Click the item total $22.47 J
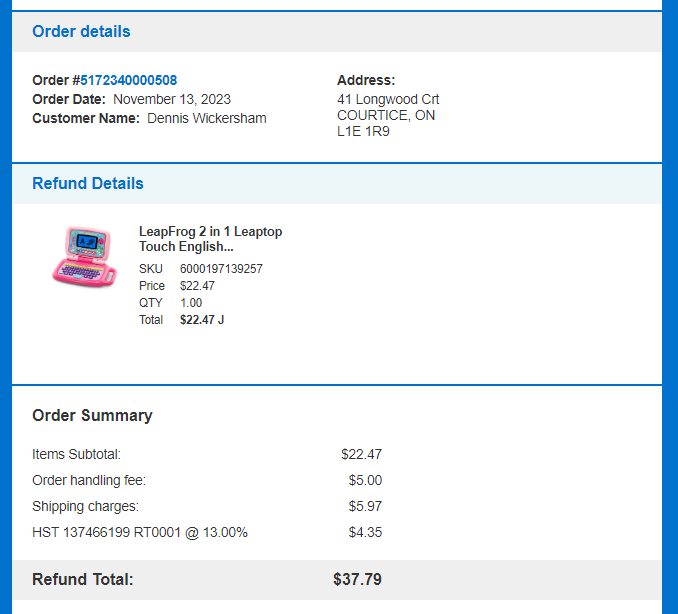The width and height of the screenshot is (678, 614). pos(202,320)
